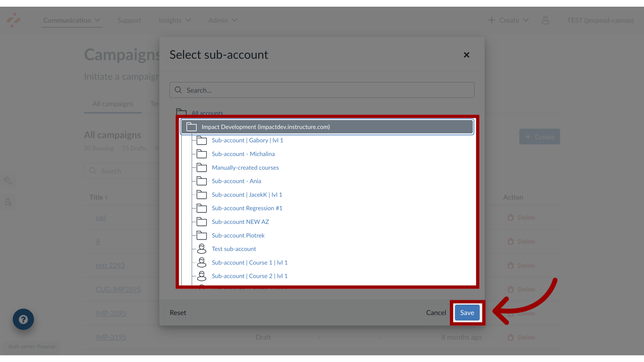Expand the Insights menu
644x362 pixels.
pos(175,20)
